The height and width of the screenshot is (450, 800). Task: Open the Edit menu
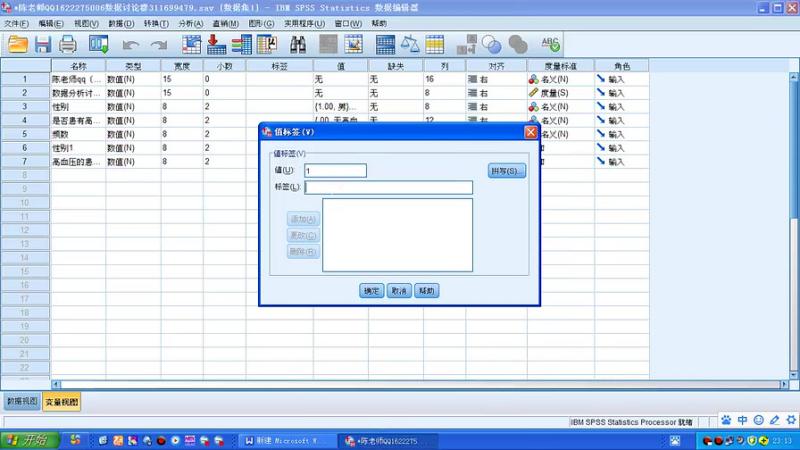(51, 23)
